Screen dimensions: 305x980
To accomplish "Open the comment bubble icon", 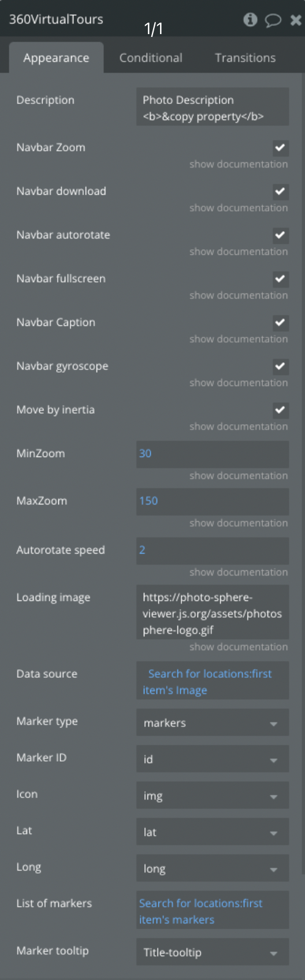I will pyautogui.click(x=273, y=20).
